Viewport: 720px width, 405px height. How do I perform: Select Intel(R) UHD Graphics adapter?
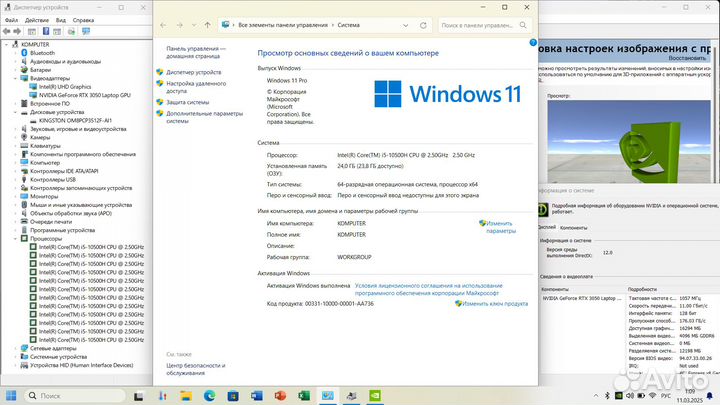pos(65,86)
